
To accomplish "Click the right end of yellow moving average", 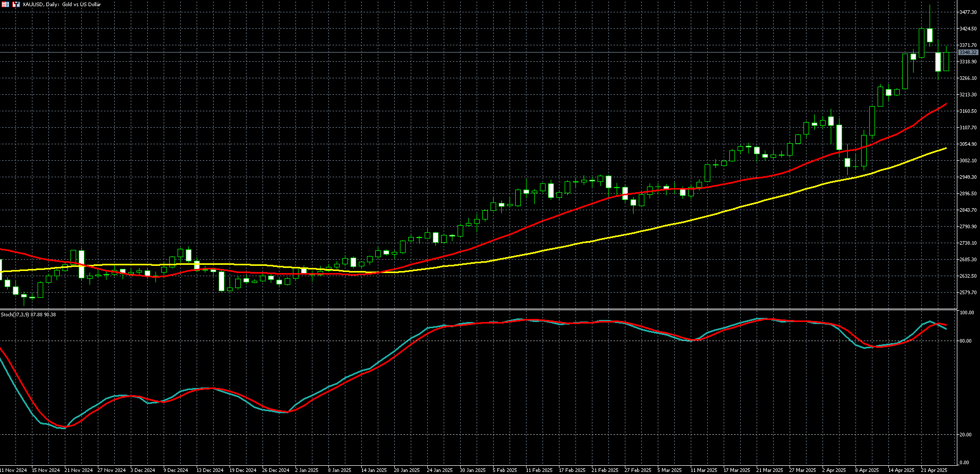I will point(946,148).
